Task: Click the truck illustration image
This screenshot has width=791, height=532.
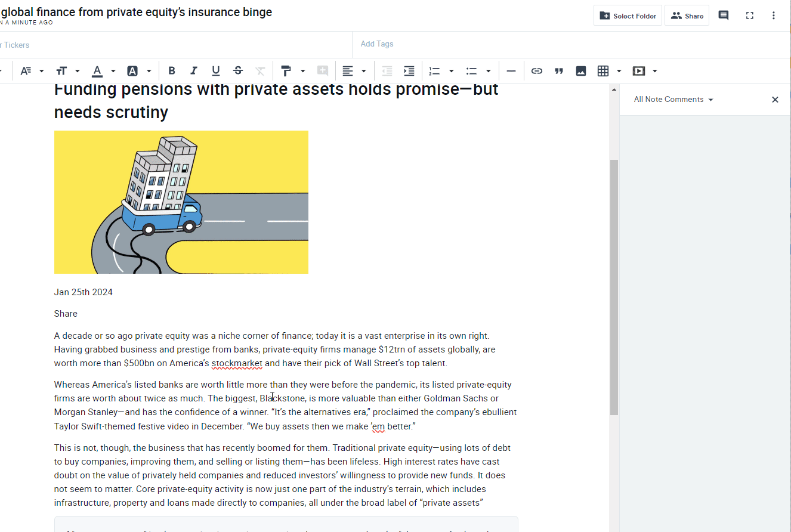Action: (x=181, y=202)
